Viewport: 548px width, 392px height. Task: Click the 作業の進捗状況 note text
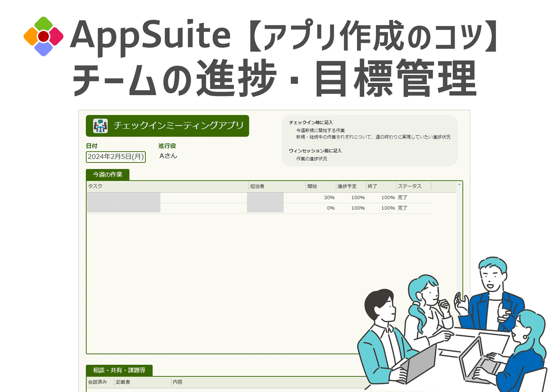(312, 159)
